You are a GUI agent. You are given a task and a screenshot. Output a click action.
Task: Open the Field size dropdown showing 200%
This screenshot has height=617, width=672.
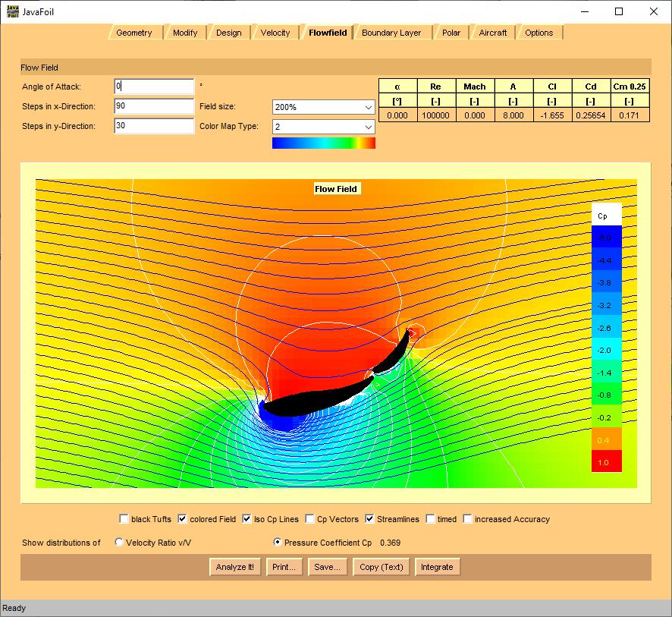pos(324,107)
